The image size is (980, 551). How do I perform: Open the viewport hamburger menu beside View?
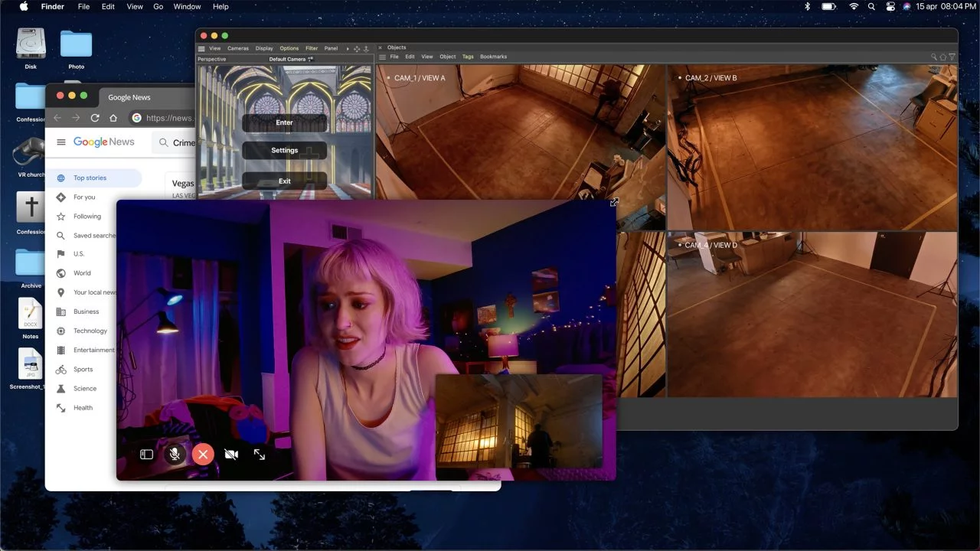201,48
